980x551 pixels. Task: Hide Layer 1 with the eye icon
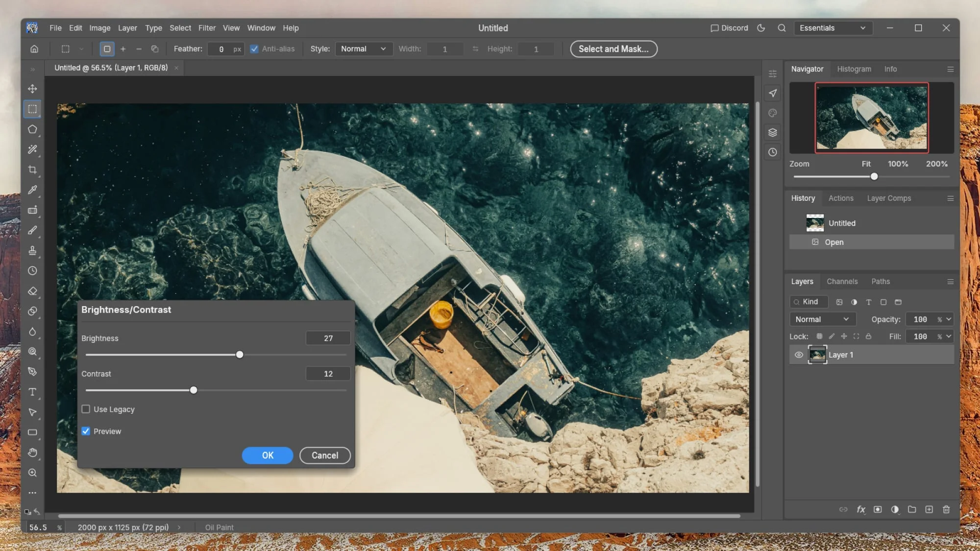[x=799, y=355]
